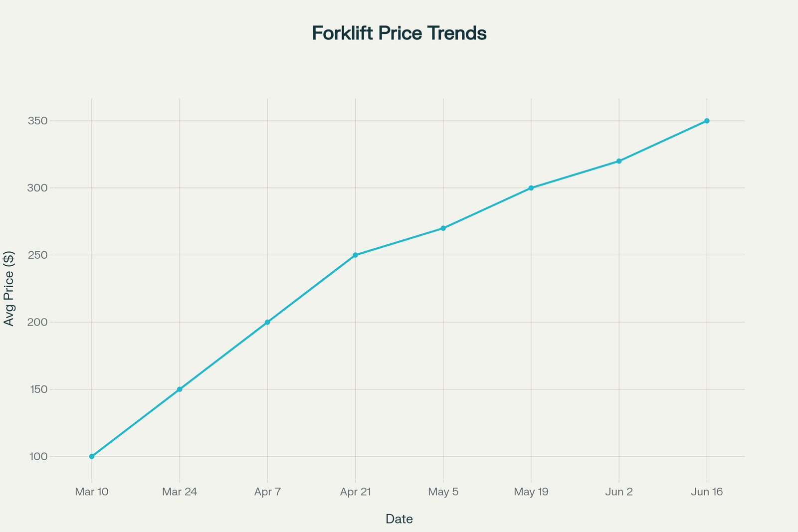Select the Mar 24 data point marker
Viewport: 798px width, 532px height.
180,389
